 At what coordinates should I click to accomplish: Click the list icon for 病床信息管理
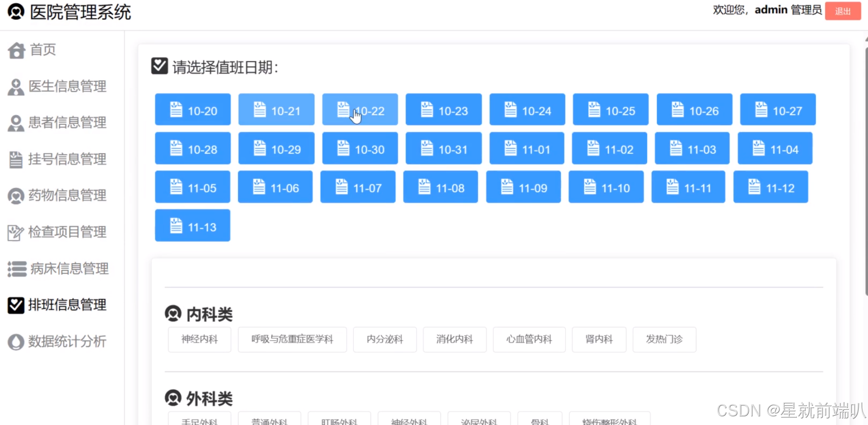click(x=17, y=269)
